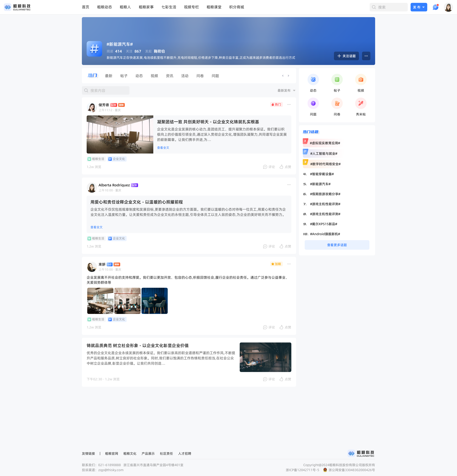Click the 秀米帖 icon

point(361,103)
